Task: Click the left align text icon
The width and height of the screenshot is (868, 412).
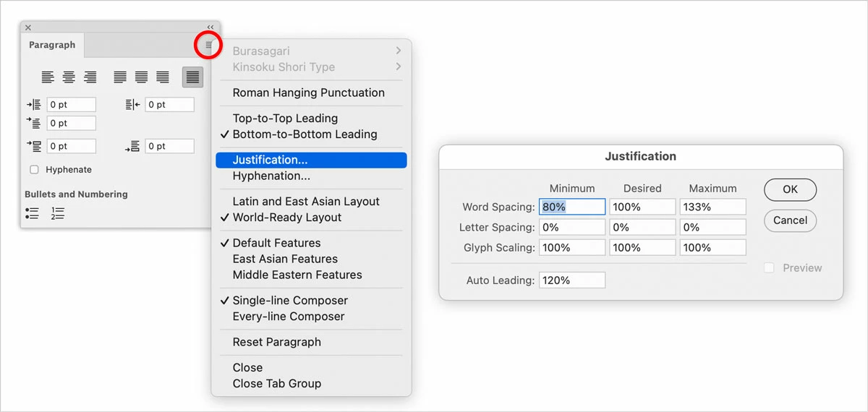Action: coord(48,77)
